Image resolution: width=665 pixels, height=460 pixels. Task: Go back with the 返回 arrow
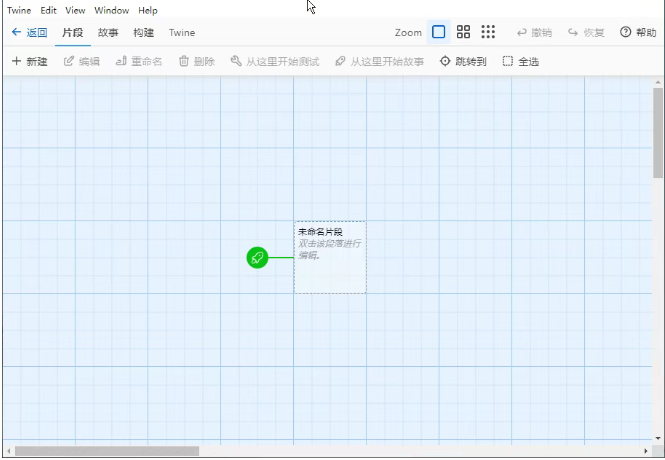pos(29,32)
